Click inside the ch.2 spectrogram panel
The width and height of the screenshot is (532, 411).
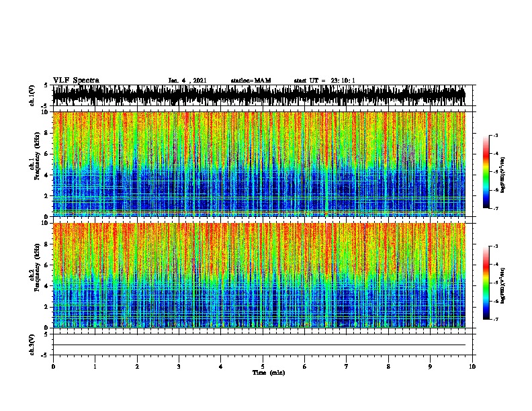[259, 275]
